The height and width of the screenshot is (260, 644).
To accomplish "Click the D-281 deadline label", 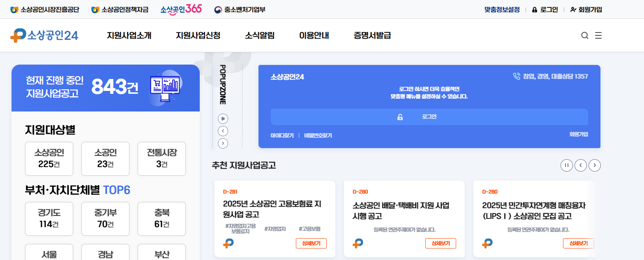I will coord(230,192).
